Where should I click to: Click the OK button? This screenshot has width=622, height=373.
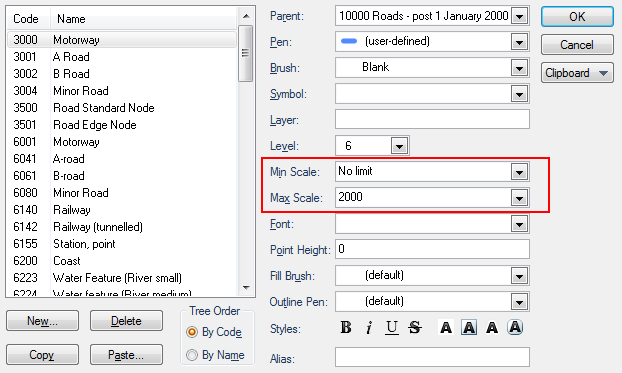[577, 16]
